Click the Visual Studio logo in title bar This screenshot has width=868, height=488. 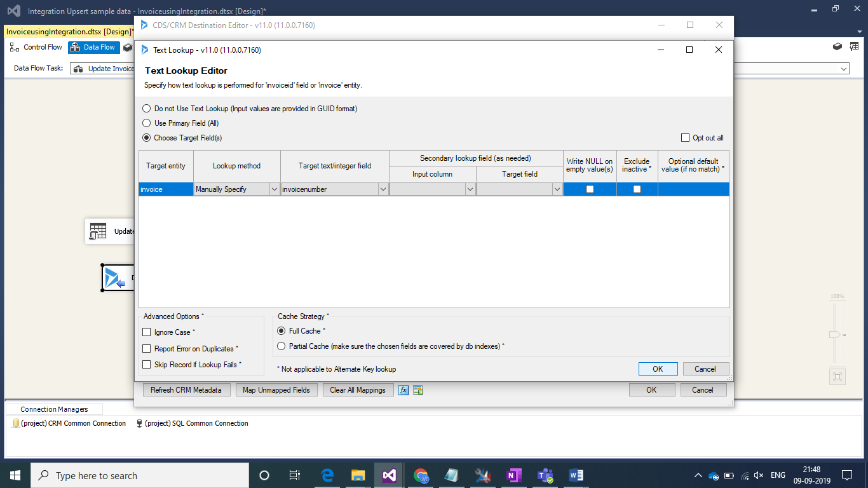click(13, 11)
